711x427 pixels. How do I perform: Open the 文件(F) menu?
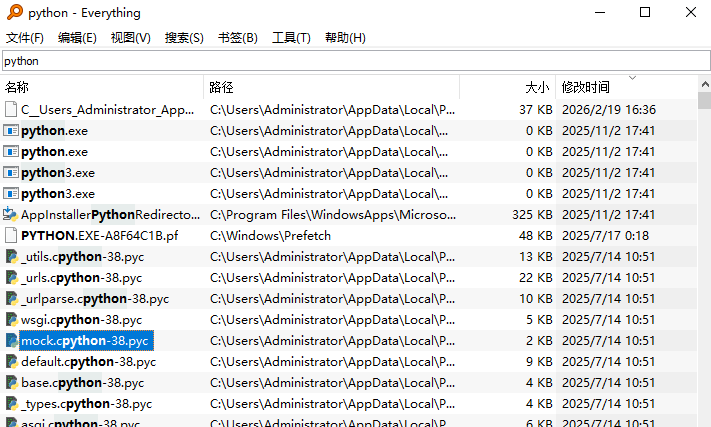click(x=24, y=38)
